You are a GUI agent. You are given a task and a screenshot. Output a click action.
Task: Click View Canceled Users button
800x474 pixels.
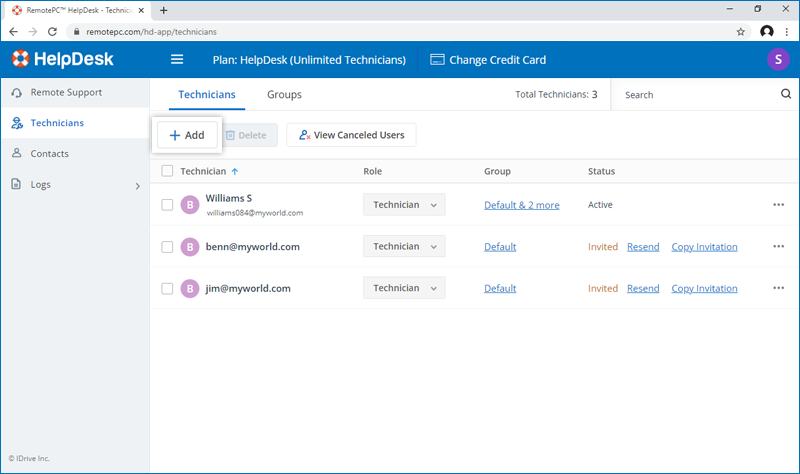click(351, 135)
